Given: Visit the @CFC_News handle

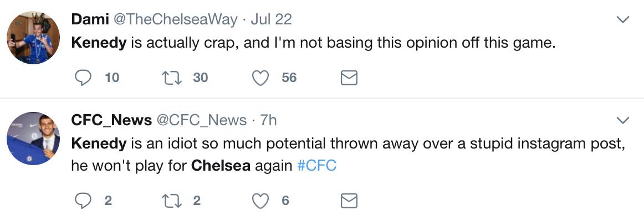Looking at the screenshot, I should coord(201,120).
